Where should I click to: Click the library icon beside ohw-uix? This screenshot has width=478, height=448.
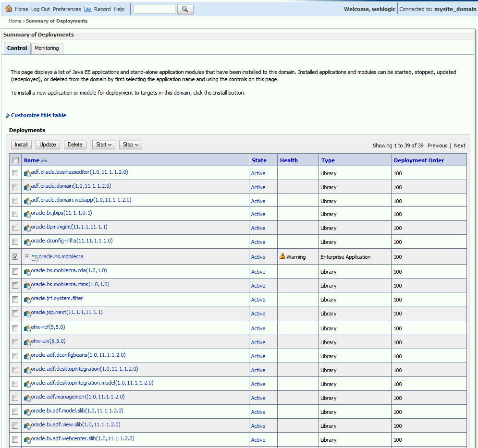tap(27, 343)
